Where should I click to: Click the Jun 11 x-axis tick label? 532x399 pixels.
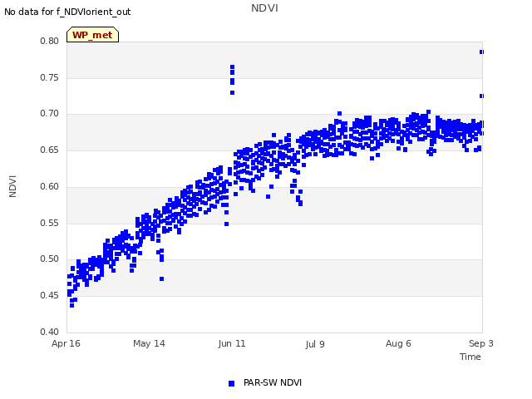point(232,343)
